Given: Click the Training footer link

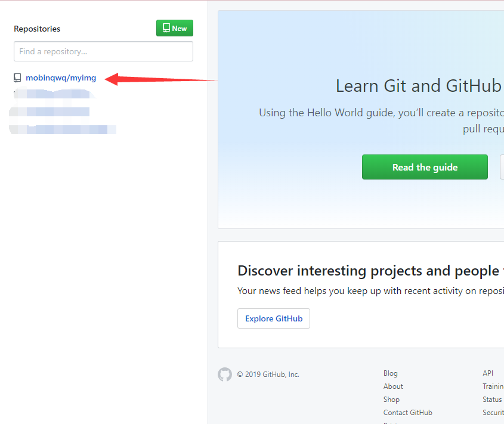Looking at the screenshot, I should (493, 386).
